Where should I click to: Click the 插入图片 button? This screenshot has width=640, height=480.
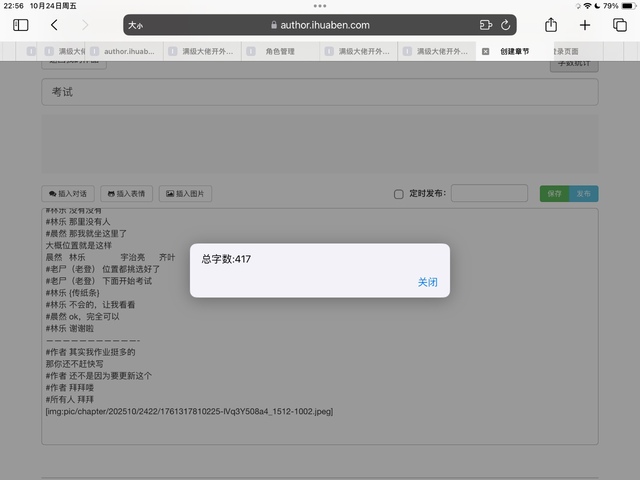click(185, 194)
